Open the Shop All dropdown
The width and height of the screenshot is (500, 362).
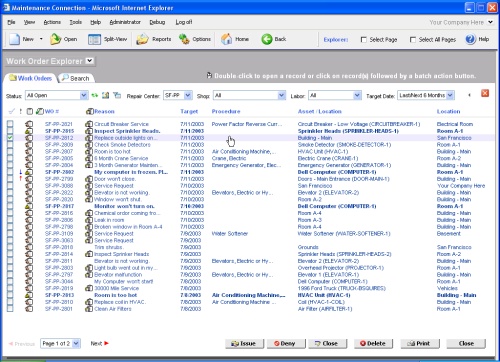[281, 95]
